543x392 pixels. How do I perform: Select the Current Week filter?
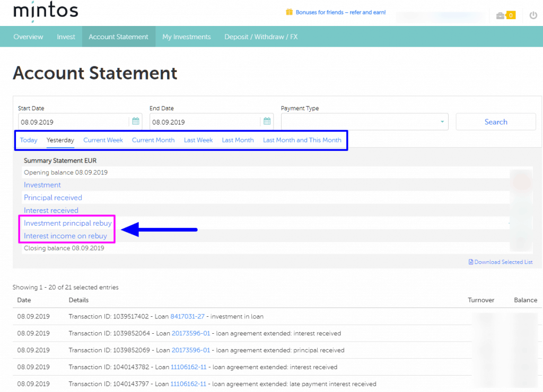103,140
